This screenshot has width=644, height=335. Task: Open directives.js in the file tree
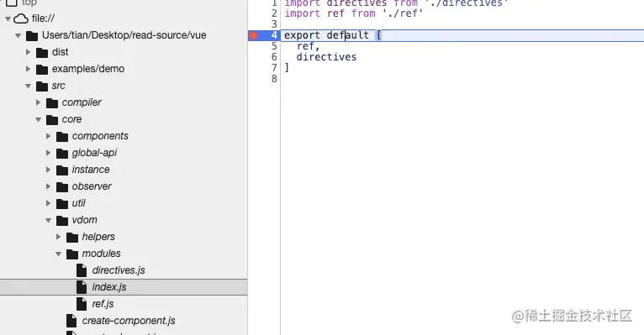click(119, 270)
